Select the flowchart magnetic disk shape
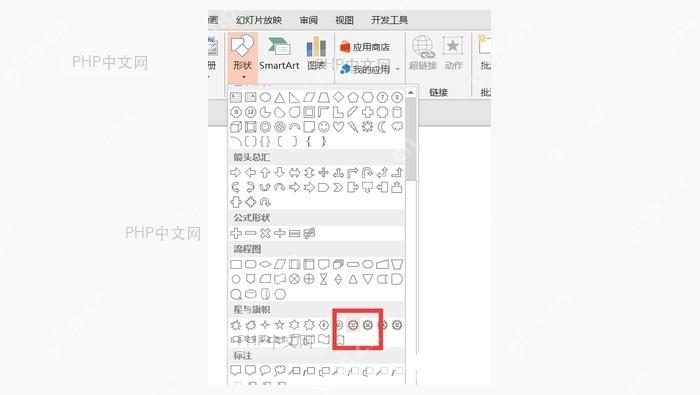Viewport: 700px width, 395px height. (x=250, y=294)
